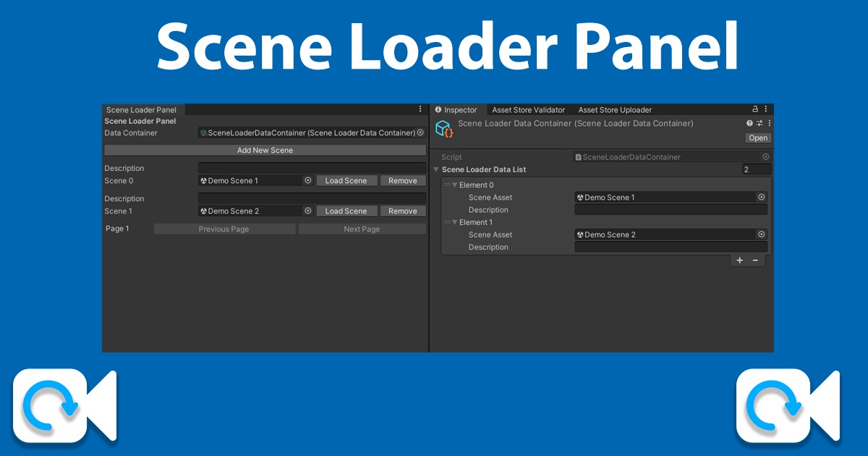Click the Scene Loader Data Container cube icon

click(x=443, y=128)
